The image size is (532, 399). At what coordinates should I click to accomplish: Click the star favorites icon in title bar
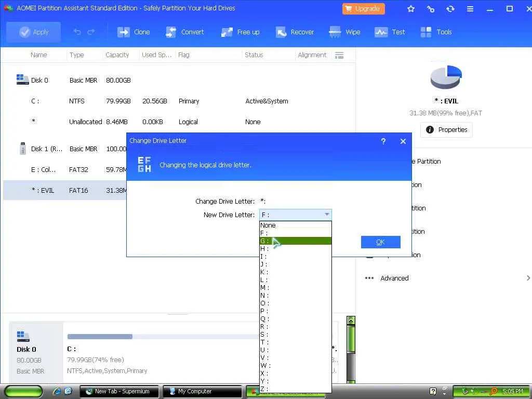pyautogui.click(x=411, y=9)
